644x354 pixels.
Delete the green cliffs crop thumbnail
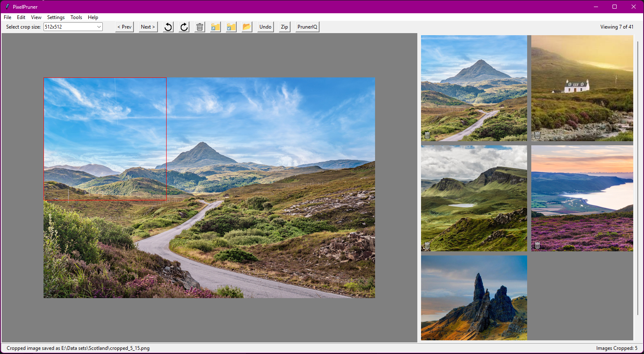coord(427,246)
